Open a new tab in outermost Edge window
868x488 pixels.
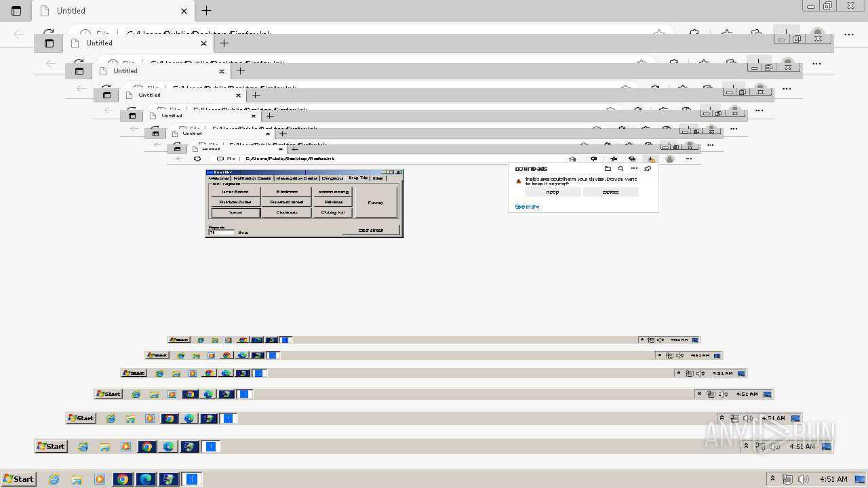(x=207, y=11)
